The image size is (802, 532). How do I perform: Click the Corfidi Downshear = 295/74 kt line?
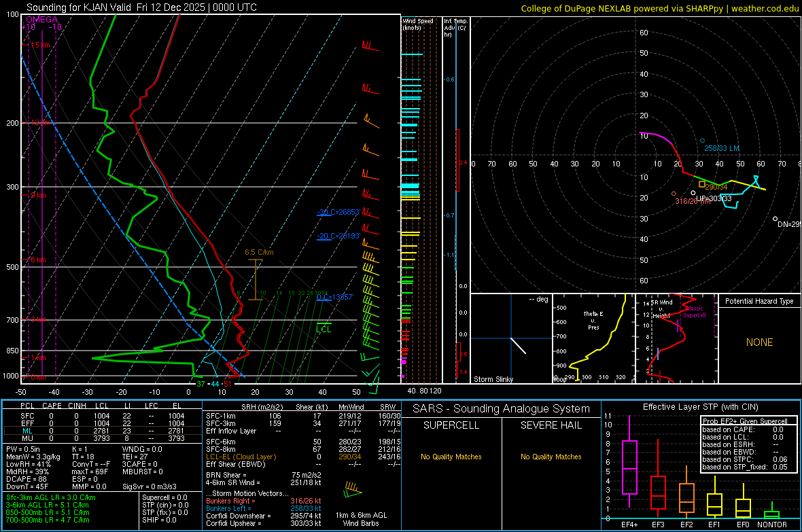click(264, 516)
